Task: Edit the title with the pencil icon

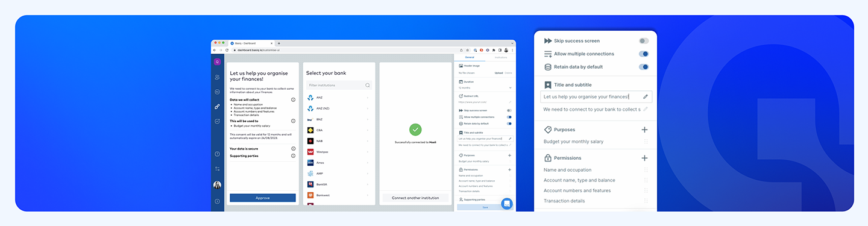Action: 646,96
